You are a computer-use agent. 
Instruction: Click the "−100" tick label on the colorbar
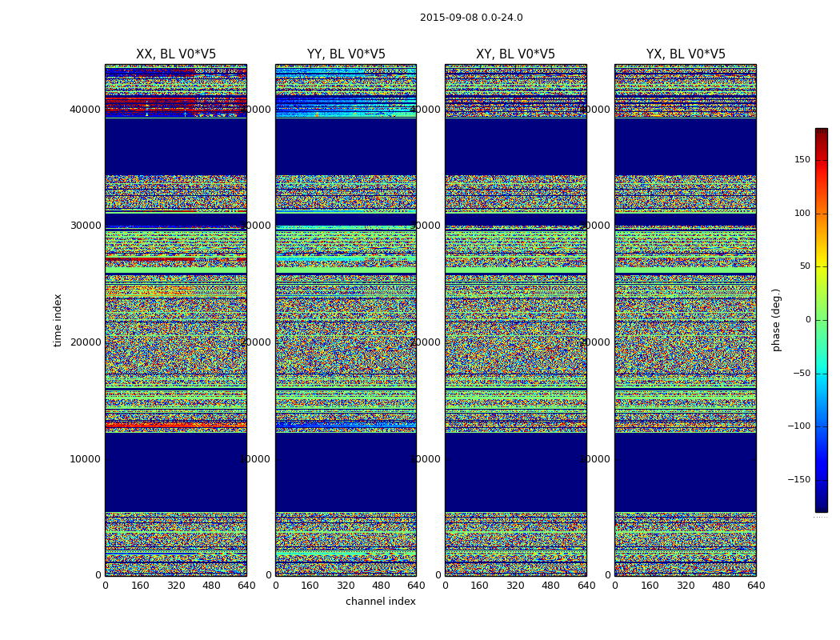(x=799, y=426)
